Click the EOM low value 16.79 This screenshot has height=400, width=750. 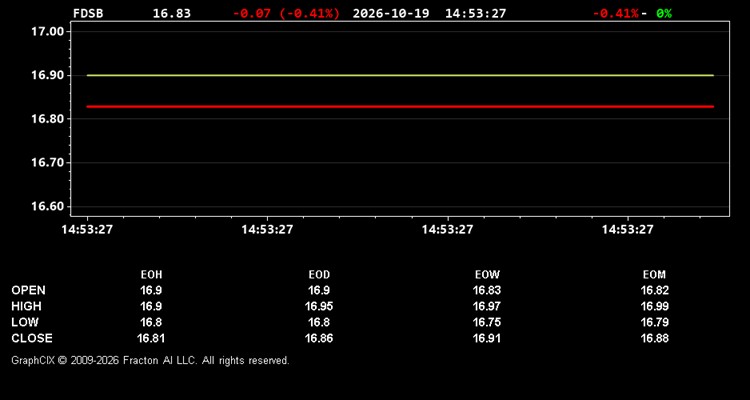pos(654,322)
